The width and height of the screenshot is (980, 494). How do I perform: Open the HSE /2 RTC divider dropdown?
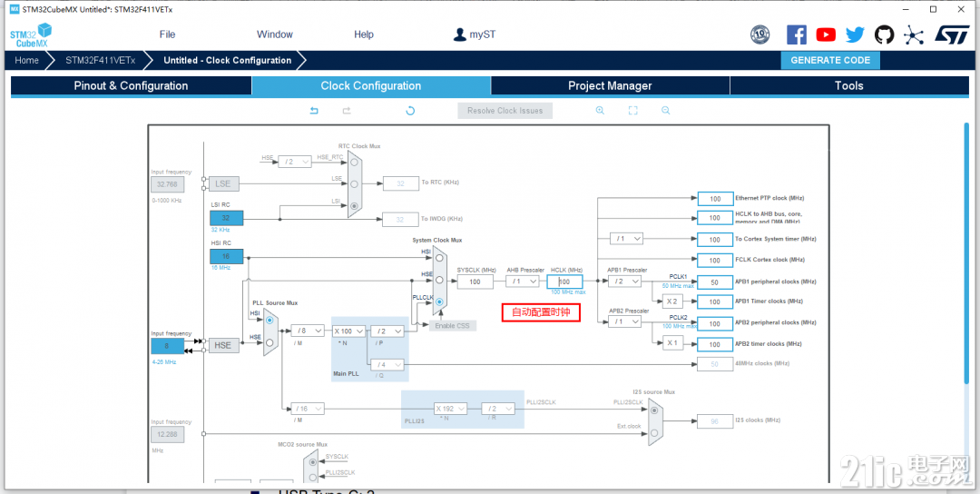click(x=294, y=162)
